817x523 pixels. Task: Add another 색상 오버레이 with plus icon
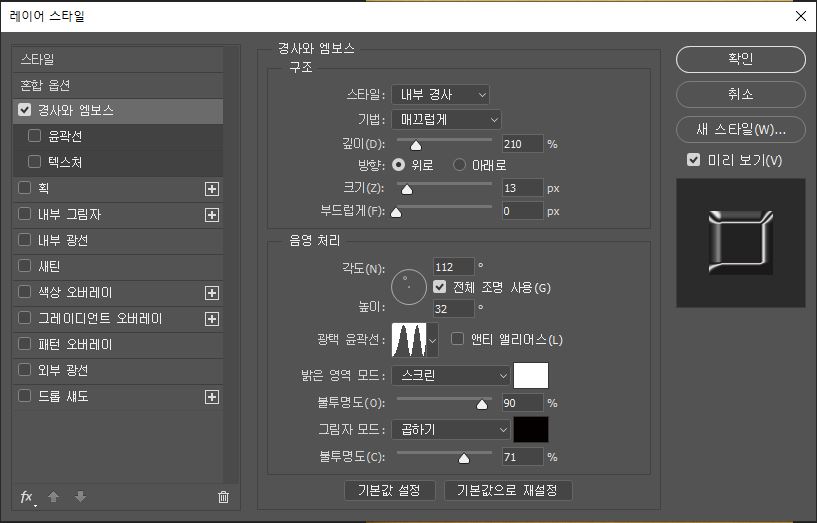pyautogui.click(x=212, y=293)
